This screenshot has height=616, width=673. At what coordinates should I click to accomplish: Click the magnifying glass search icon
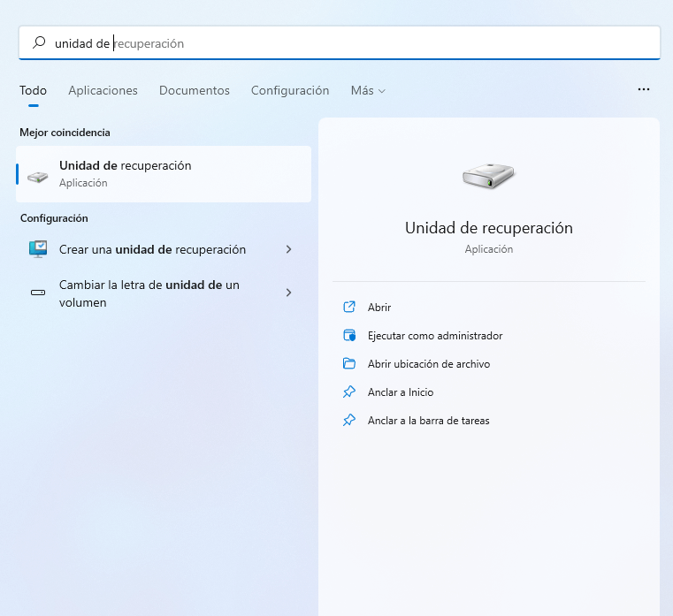point(39,42)
